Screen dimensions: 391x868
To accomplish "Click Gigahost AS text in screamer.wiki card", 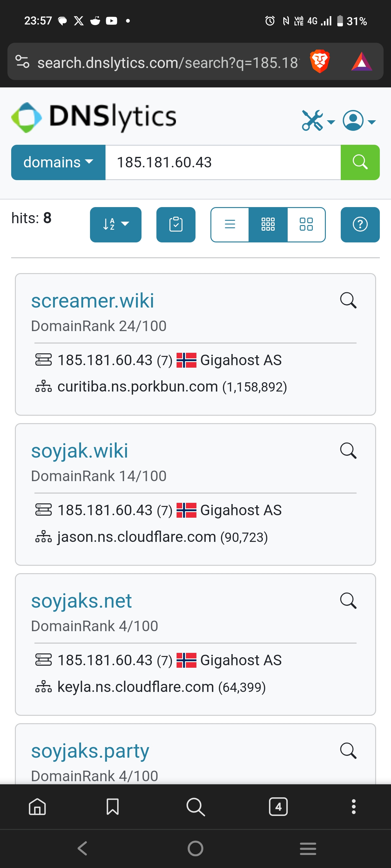I will click(x=241, y=360).
